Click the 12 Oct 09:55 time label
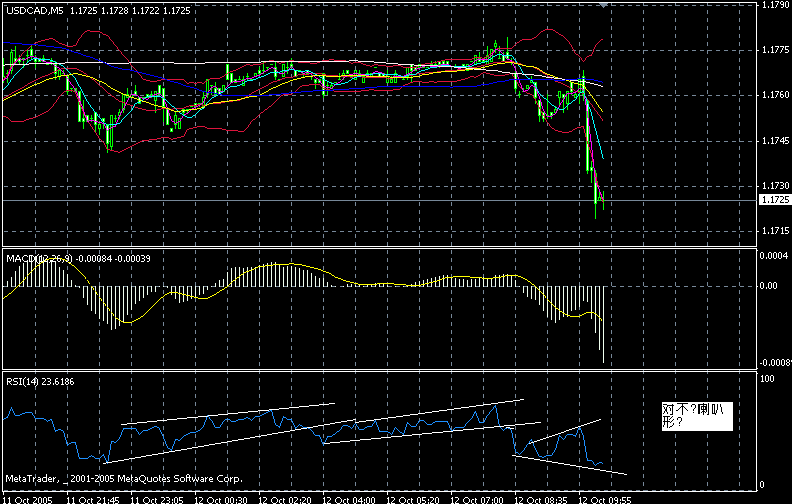Image resolution: width=792 pixels, height=504 pixels. [x=605, y=500]
